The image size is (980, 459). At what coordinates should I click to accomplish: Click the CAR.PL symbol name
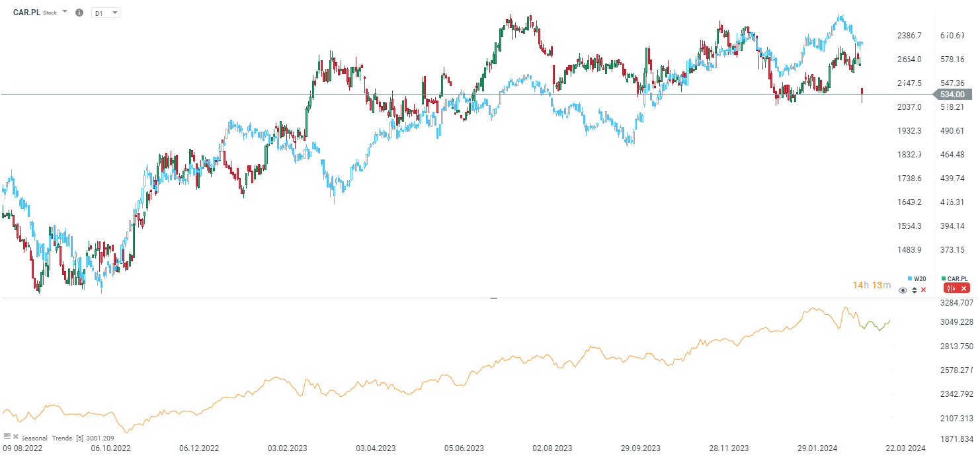(26, 13)
